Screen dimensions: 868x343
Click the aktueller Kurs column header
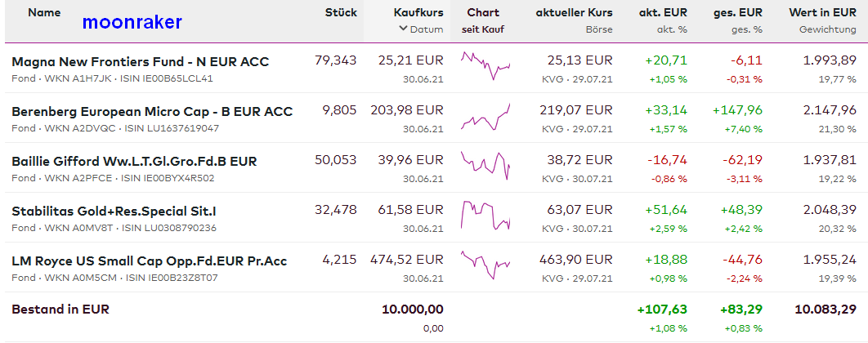tap(574, 13)
